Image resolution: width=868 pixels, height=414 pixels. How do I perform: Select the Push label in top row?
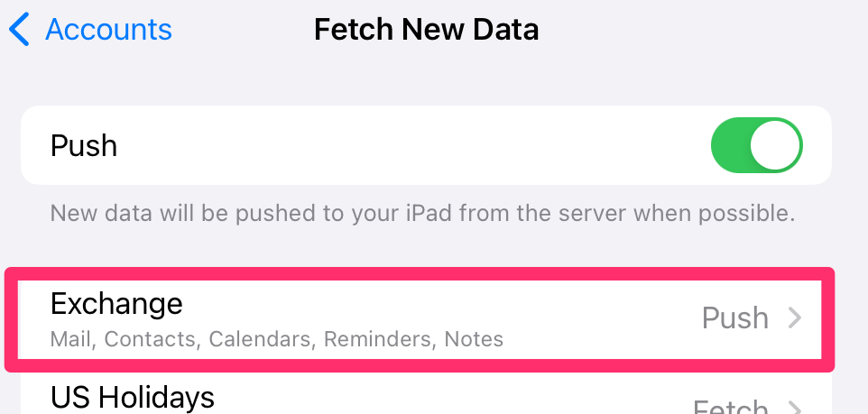click(x=84, y=145)
